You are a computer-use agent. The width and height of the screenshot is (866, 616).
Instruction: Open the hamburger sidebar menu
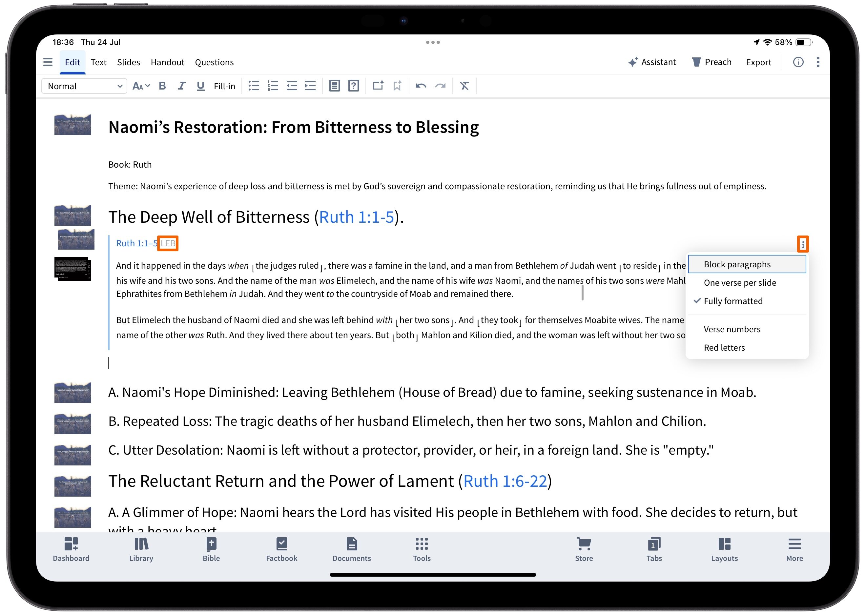(x=48, y=62)
